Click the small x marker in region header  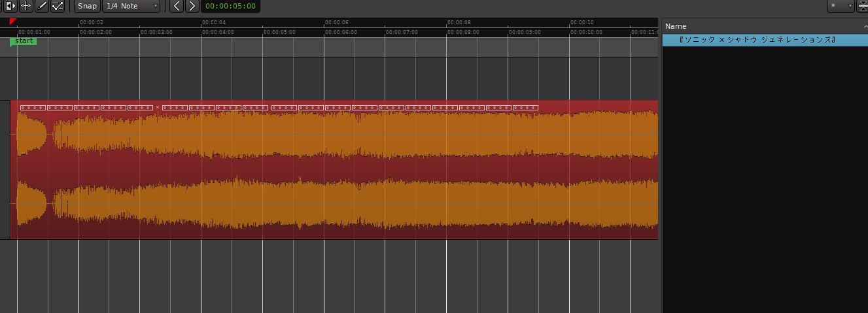tap(157, 107)
